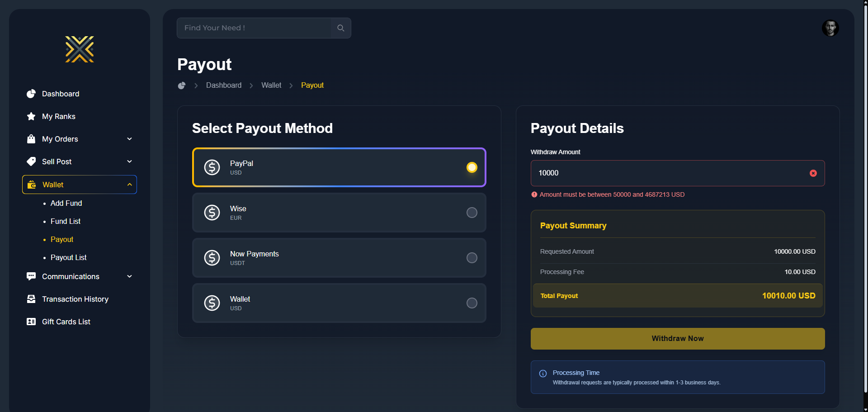
Task: Click the breadcrumb home pie icon
Action: click(182, 85)
